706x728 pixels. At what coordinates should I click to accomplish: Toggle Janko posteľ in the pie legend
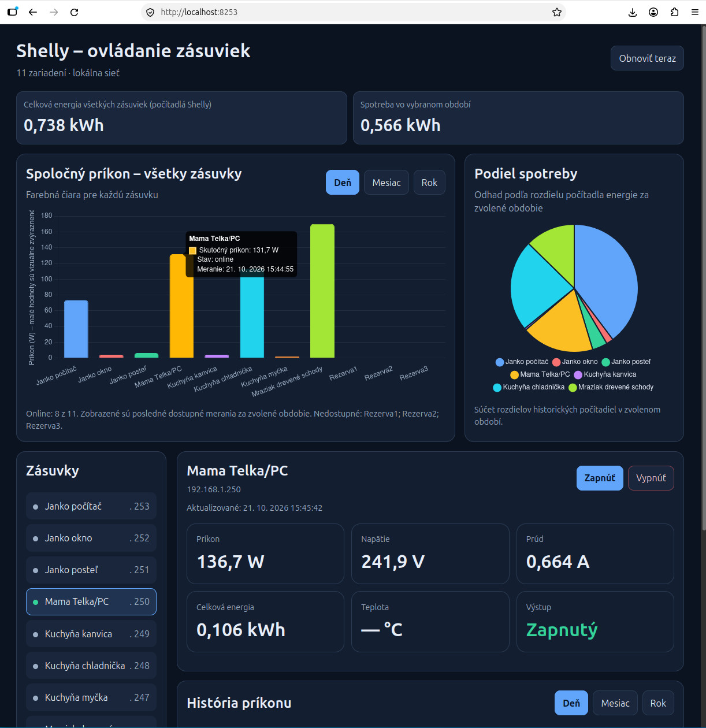(x=626, y=362)
